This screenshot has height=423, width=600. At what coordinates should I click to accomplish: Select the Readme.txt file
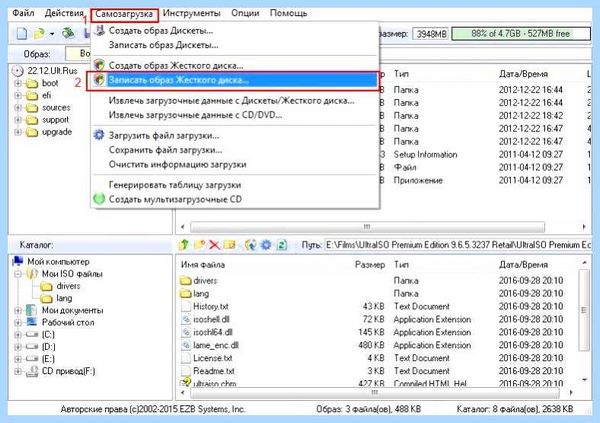(x=214, y=371)
